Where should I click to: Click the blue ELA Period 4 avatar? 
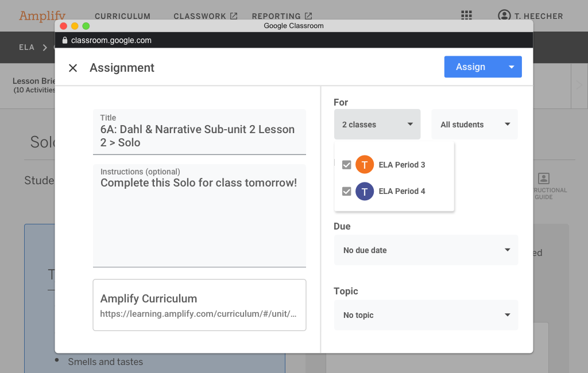pyautogui.click(x=365, y=191)
